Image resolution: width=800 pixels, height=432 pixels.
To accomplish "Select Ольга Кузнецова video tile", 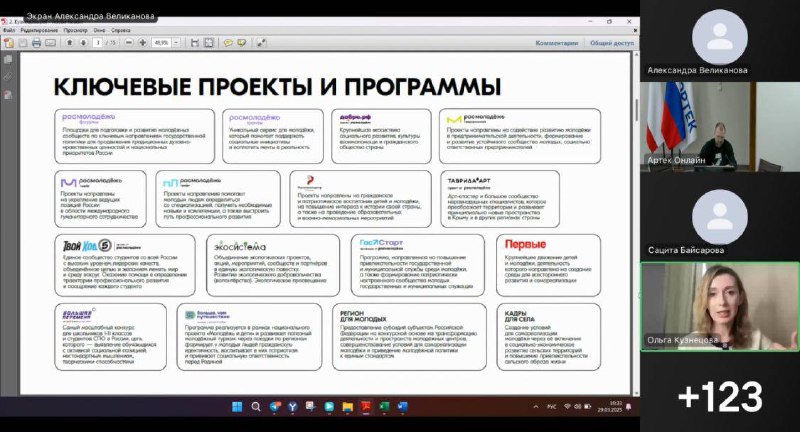I will (719, 307).
